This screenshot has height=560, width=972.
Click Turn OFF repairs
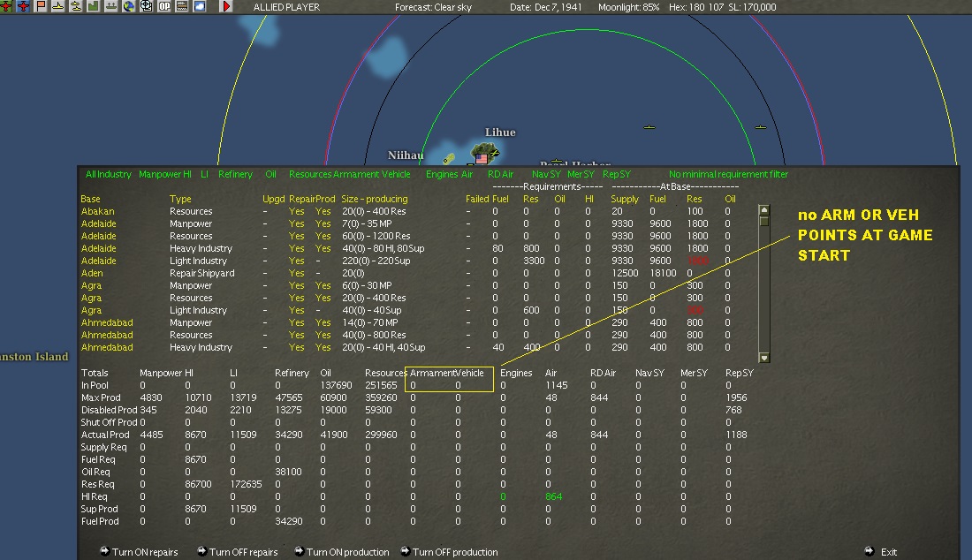pyautogui.click(x=244, y=552)
